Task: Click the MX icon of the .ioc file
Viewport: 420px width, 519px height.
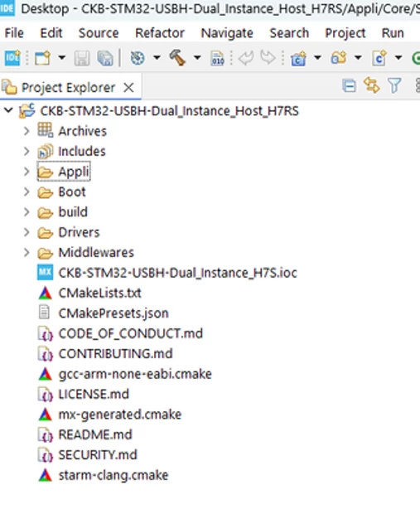Action: point(45,273)
